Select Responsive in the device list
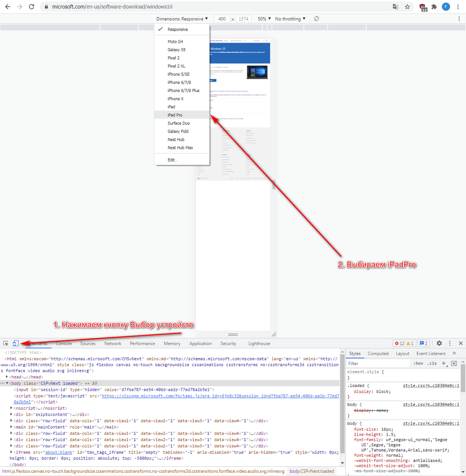Image resolution: width=466 pixels, height=476 pixels. (x=182, y=29)
